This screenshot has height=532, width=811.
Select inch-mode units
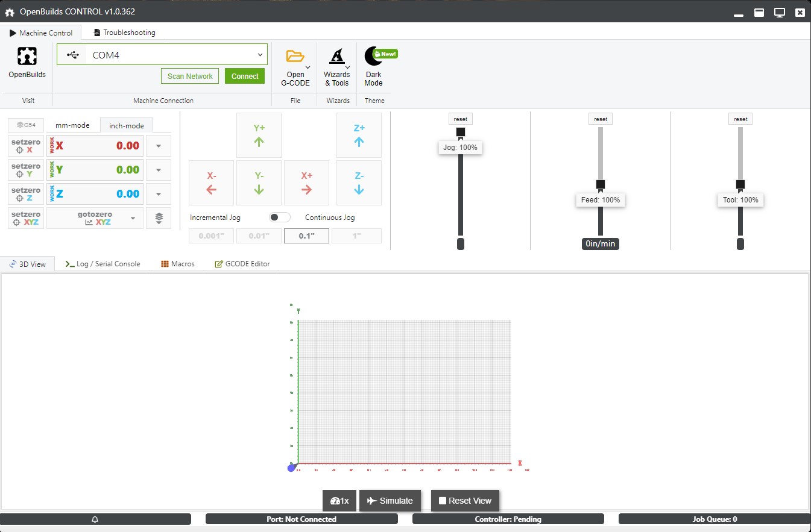click(127, 125)
